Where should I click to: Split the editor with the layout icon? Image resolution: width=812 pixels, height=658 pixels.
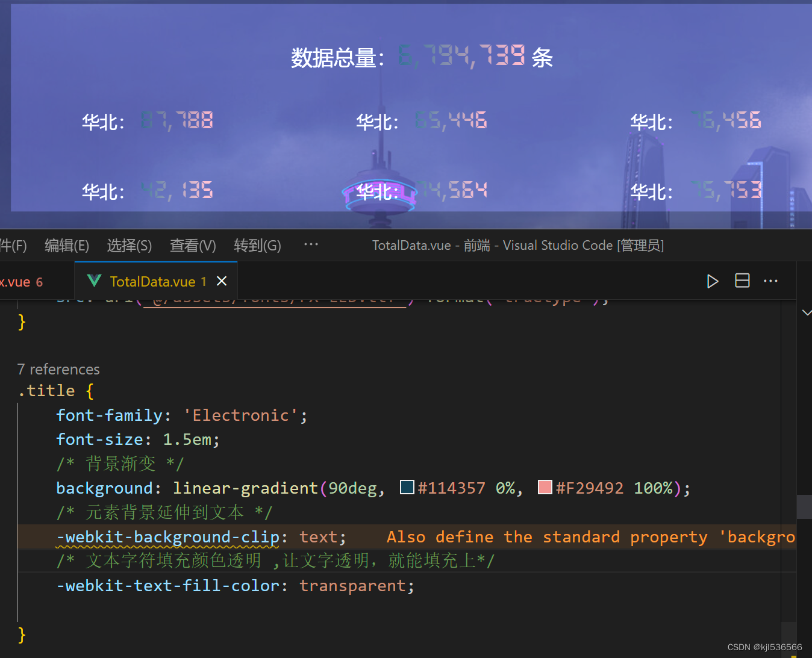[742, 281]
